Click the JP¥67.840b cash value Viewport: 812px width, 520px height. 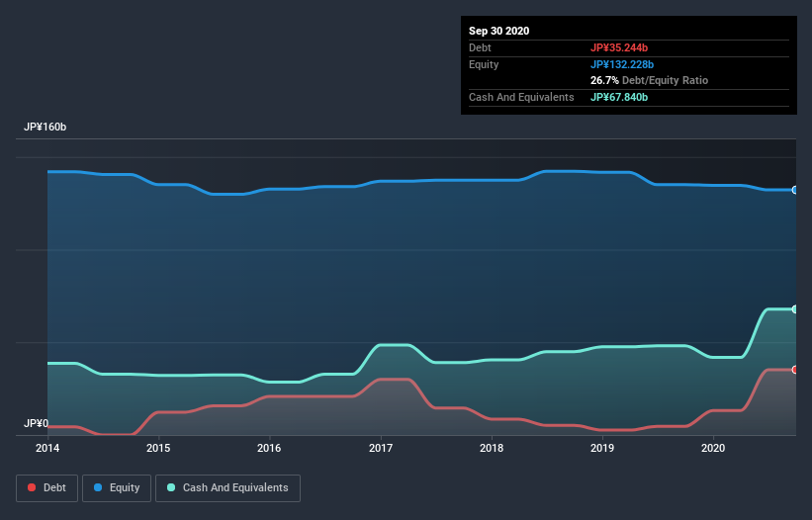[619, 97]
